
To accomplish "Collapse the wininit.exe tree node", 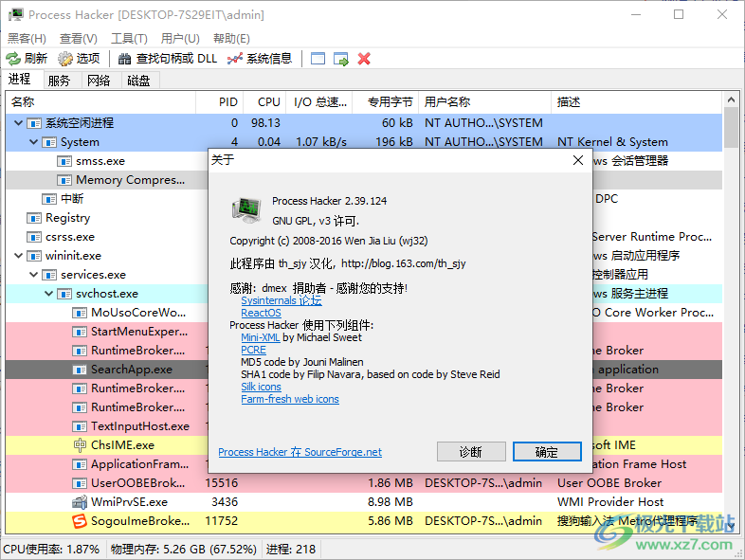I will [18, 256].
